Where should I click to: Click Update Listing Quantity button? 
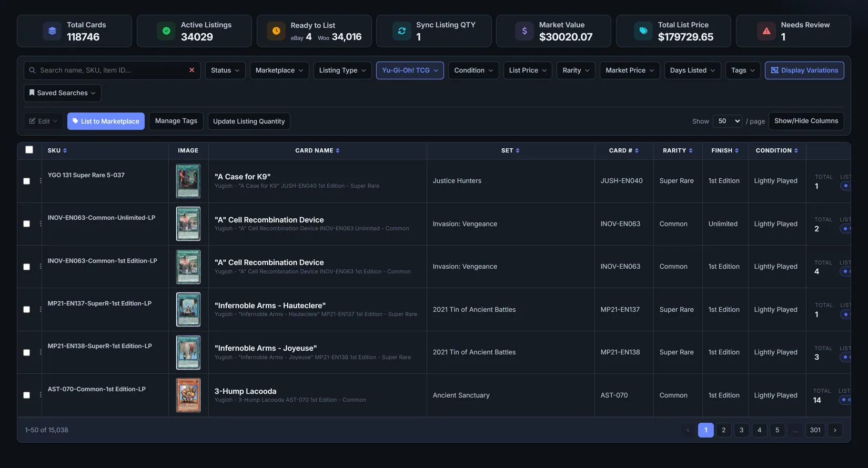[x=249, y=121]
